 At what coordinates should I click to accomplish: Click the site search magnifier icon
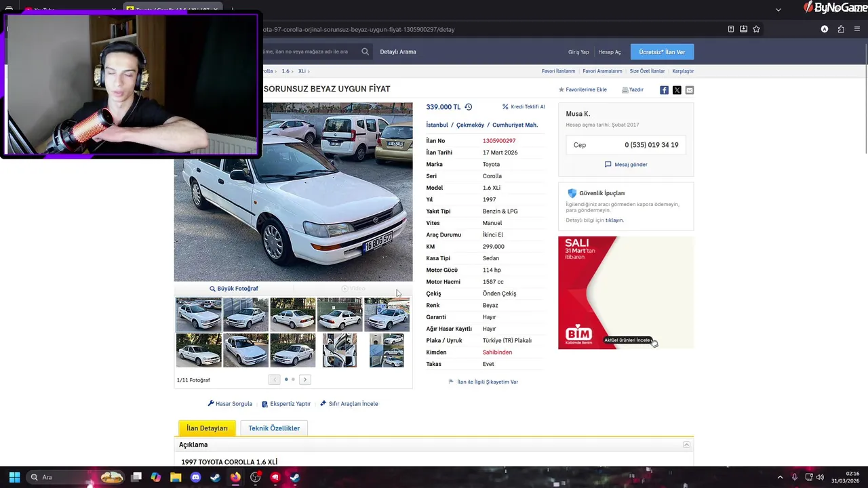pos(365,52)
